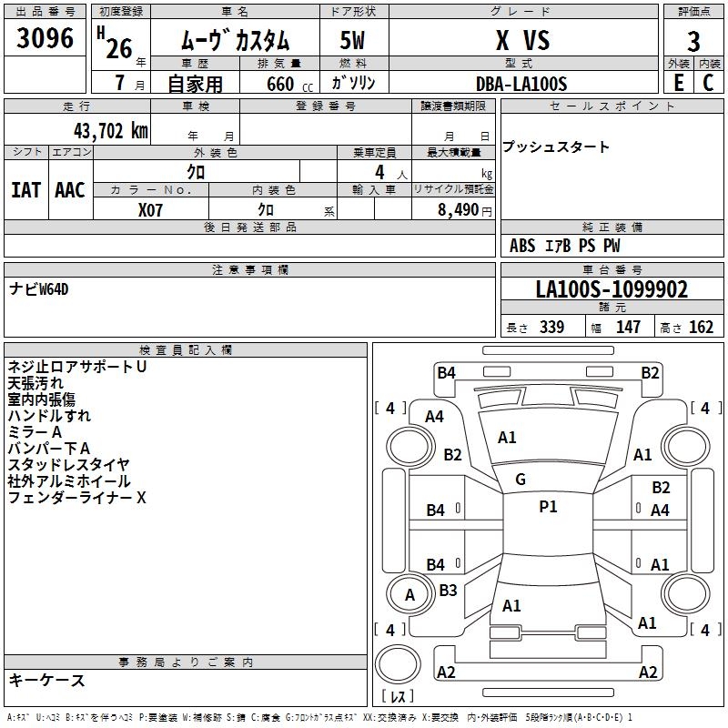728x728 pixels.
Task: Click the lot number 3096
Action: (x=45, y=40)
